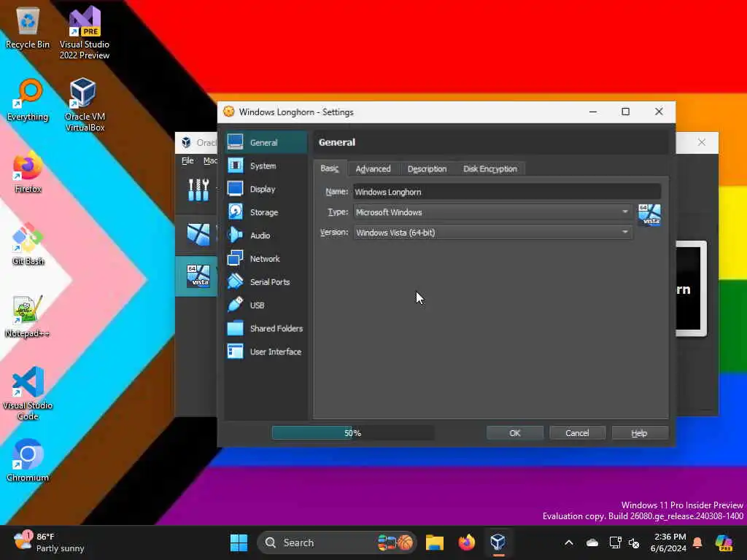This screenshot has width=747, height=560.
Task: Select the Vista VM in VirtualBox Manager list
Action: 197,276
